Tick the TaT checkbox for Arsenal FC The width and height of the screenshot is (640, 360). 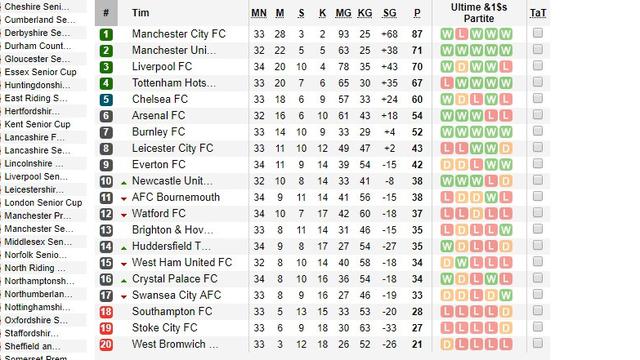coord(538,115)
